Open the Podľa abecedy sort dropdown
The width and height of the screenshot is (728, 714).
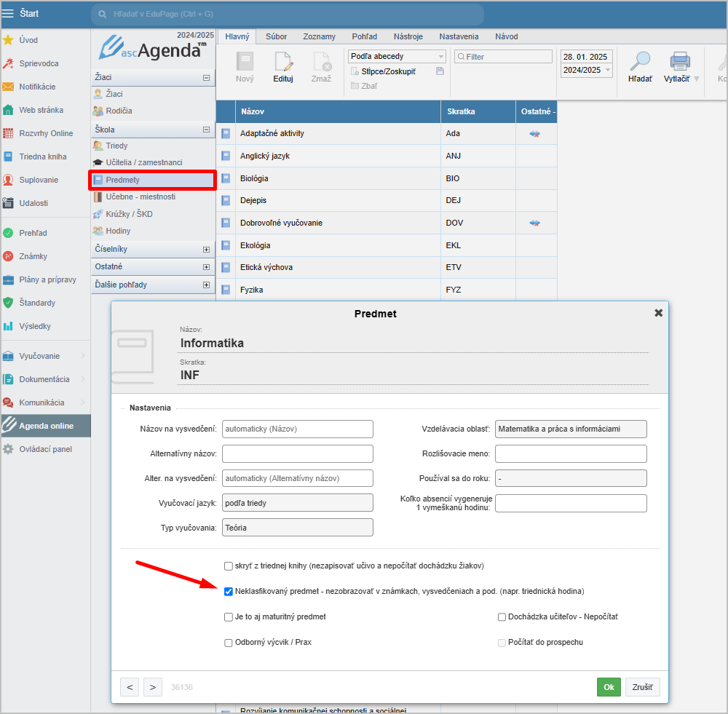[x=397, y=57]
